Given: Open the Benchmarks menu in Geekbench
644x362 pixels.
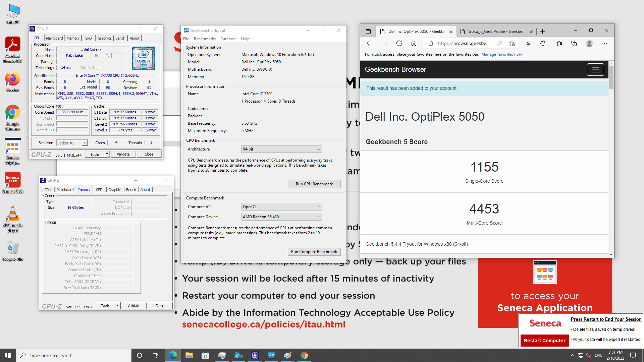Looking at the screenshot, I should [205, 39].
